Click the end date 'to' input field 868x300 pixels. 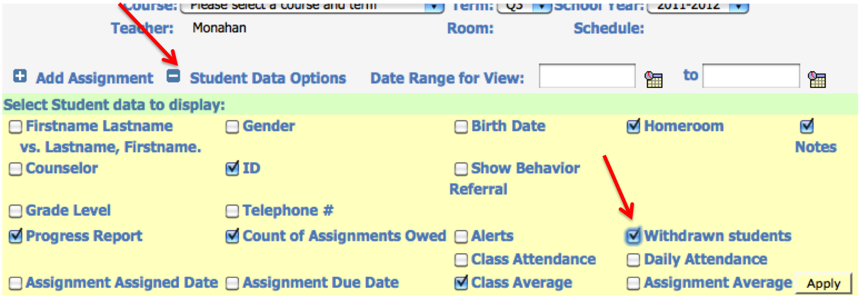(x=751, y=76)
